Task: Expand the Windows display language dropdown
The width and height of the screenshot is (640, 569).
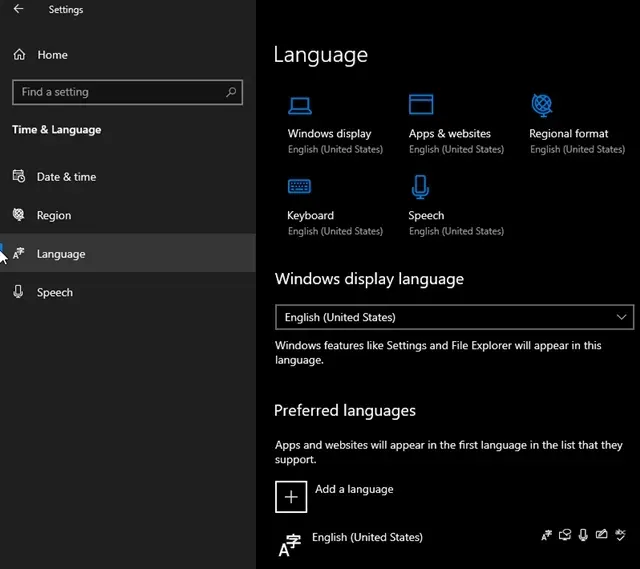Action: (x=454, y=317)
